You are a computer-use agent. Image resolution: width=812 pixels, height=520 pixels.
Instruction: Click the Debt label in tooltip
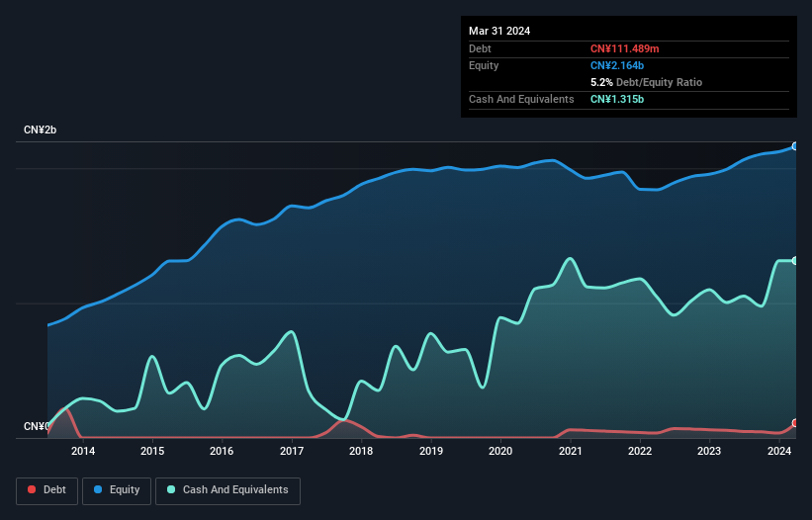[x=480, y=48]
